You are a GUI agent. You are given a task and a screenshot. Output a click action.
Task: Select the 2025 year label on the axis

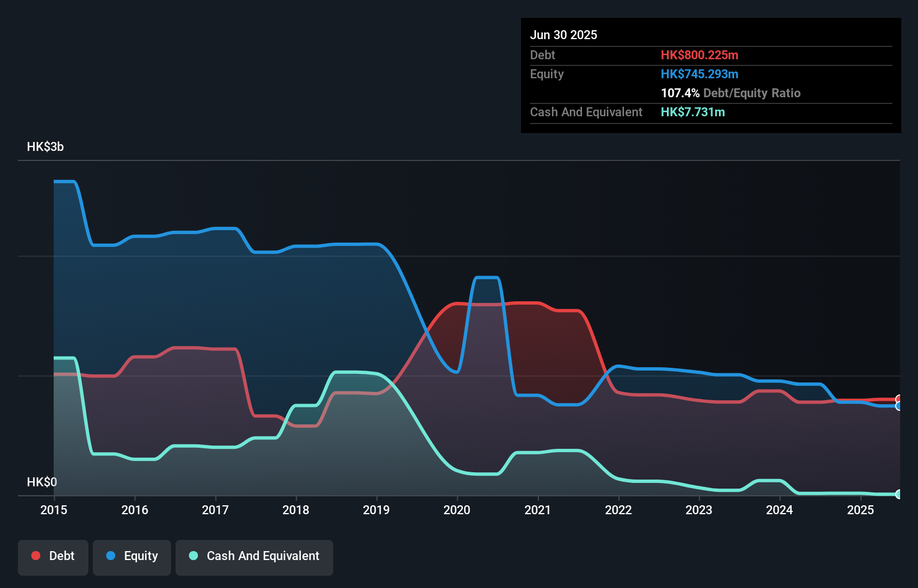click(x=860, y=510)
